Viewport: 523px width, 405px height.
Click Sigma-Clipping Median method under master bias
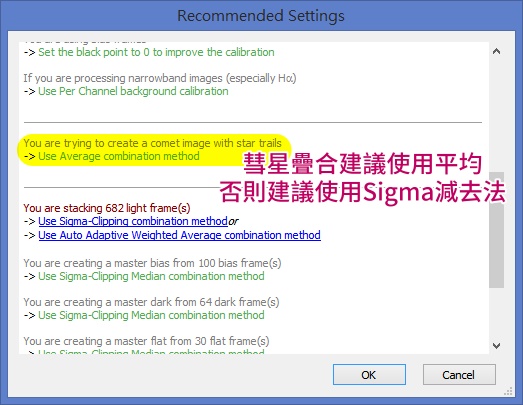point(151,276)
